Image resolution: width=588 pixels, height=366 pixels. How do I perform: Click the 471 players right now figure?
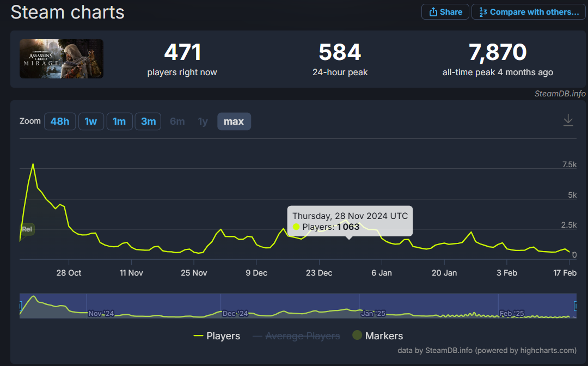coord(182,52)
